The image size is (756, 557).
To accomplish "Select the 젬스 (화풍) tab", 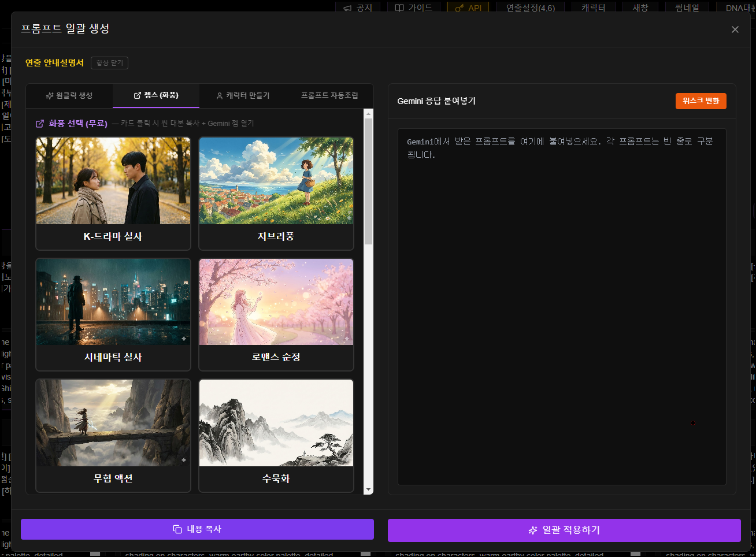I will tap(156, 95).
